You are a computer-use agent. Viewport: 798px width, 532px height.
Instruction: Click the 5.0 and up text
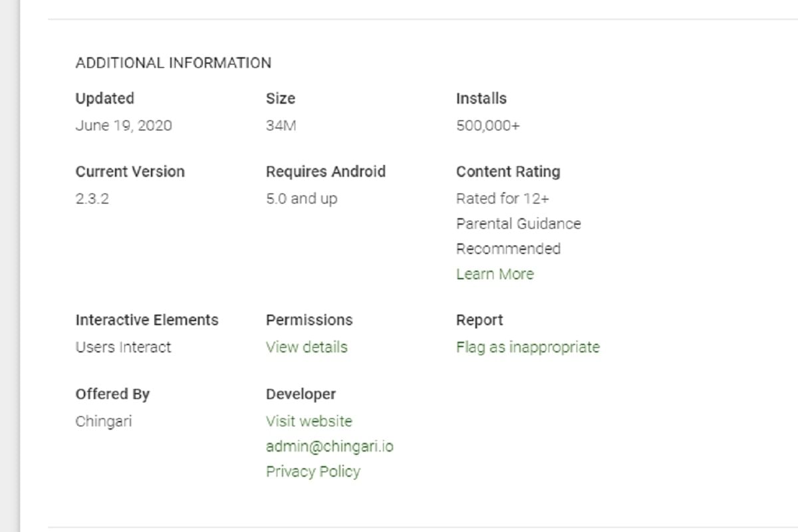(x=301, y=199)
